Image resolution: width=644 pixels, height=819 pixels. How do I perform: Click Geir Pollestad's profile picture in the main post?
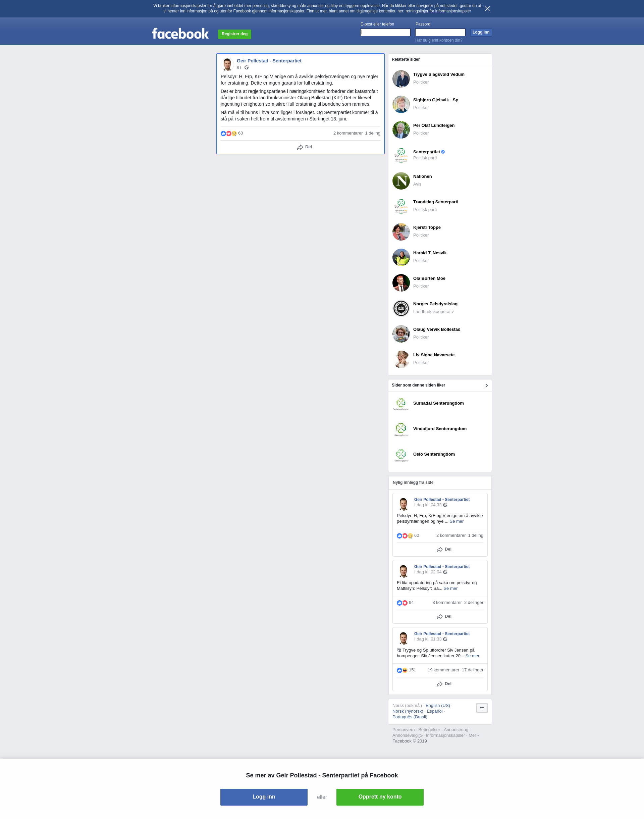click(x=227, y=64)
